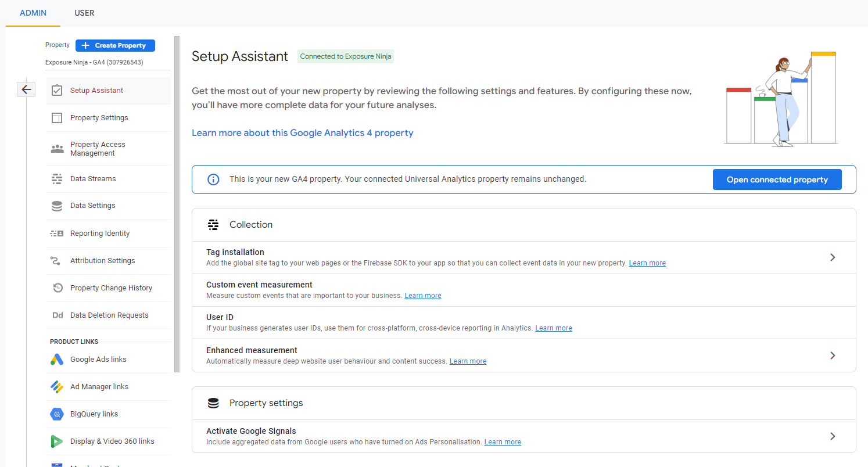Click the Tag installation heading
This screenshot has width=868, height=467.
coord(235,252)
